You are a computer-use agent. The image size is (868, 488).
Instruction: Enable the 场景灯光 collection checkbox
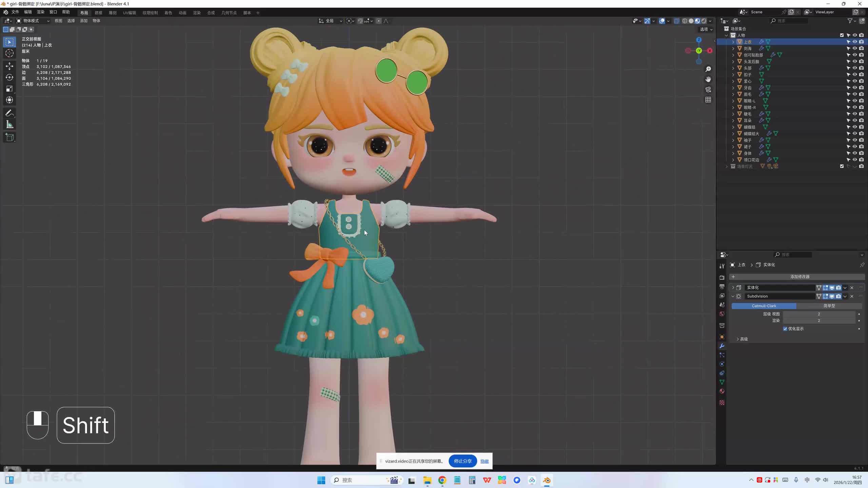tap(842, 166)
